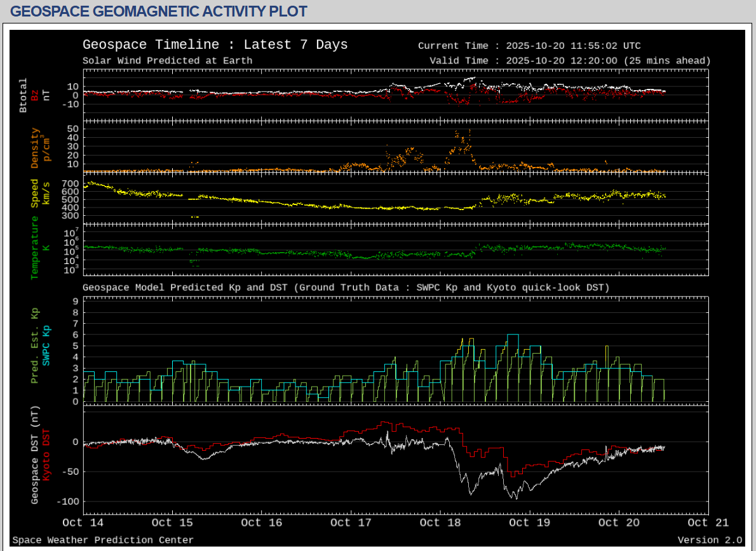Select the Current Time UTC readout
The image size is (756, 551).
coord(529,46)
